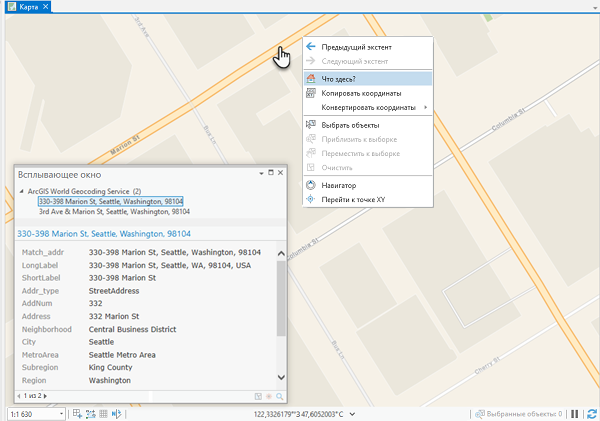Open the 'Навигатор' compass tool

(x=311, y=185)
